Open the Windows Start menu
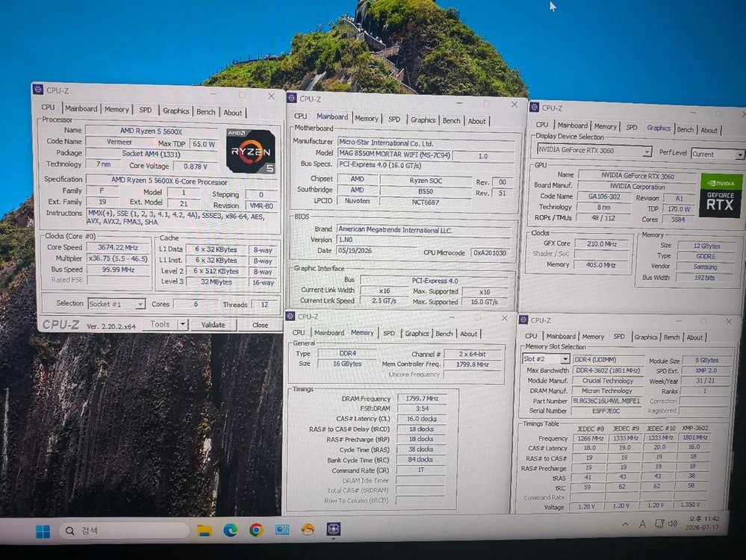This screenshot has height=560, width=746. pos(43,531)
